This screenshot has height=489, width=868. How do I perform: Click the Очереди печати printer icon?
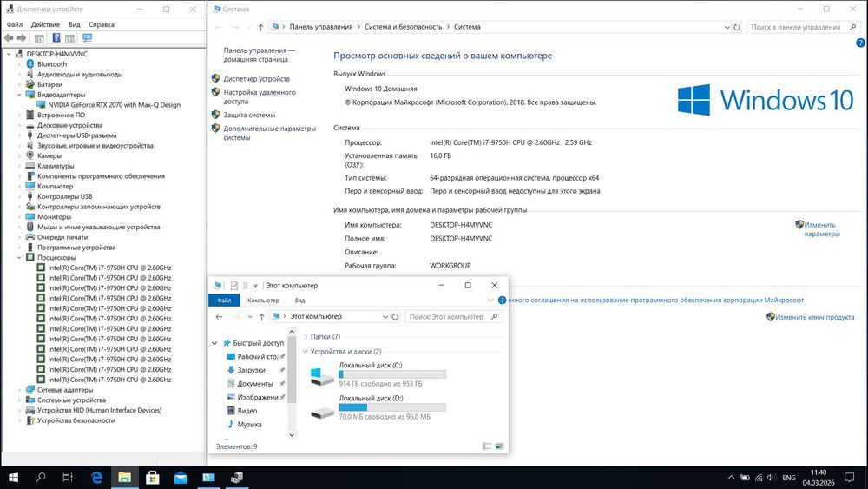click(30, 237)
